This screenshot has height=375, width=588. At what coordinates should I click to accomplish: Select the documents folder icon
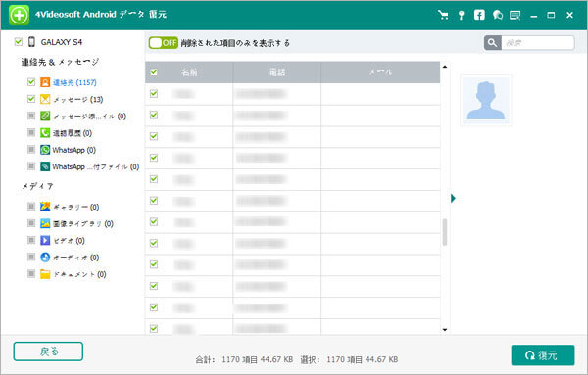(x=45, y=274)
